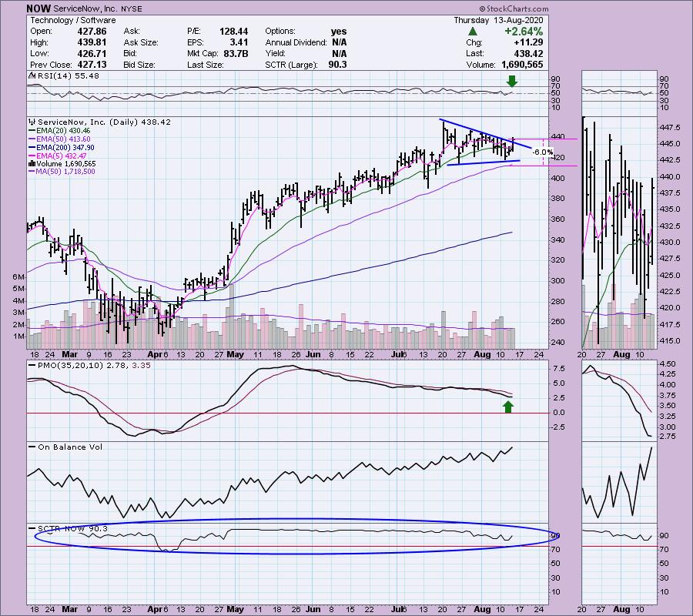
Task: Click the SCTR (Large) value 90.3 in header
Action: [338, 65]
